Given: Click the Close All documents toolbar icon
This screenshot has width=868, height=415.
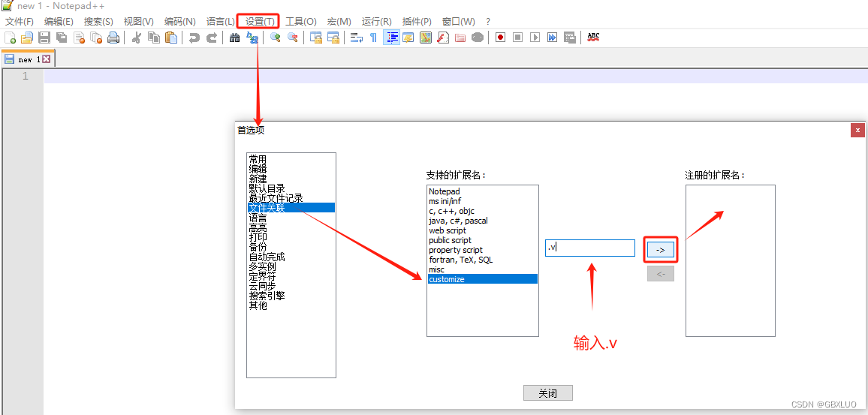Looking at the screenshot, I should coord(96,38).
